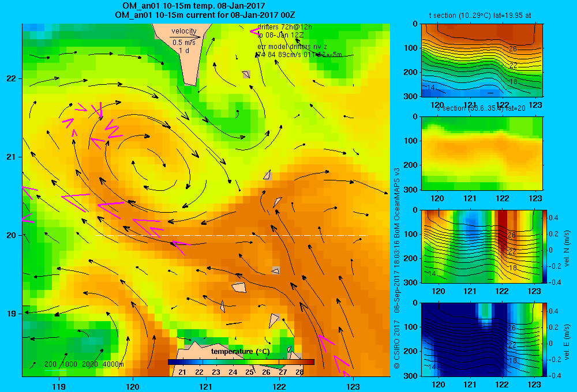
Task: Click the 'to 08-Jan 12Z' text
Action: (280, 35)
